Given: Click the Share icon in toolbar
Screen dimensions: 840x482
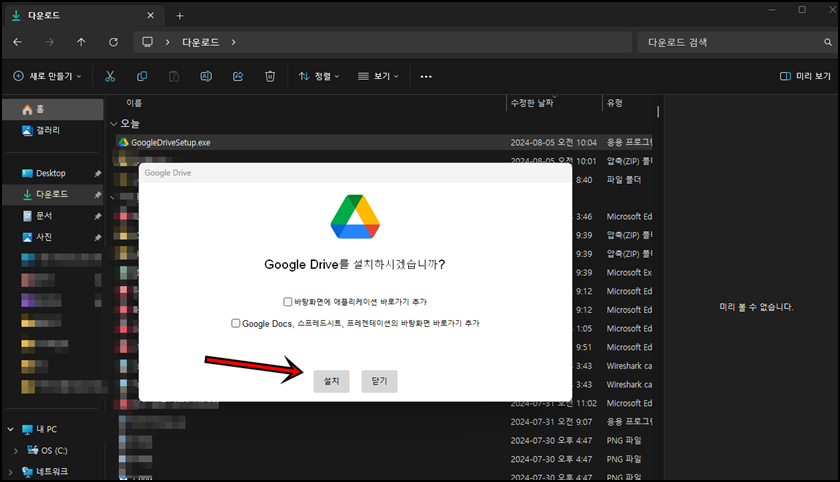Looking at the screenshot, I should [238, 76].
